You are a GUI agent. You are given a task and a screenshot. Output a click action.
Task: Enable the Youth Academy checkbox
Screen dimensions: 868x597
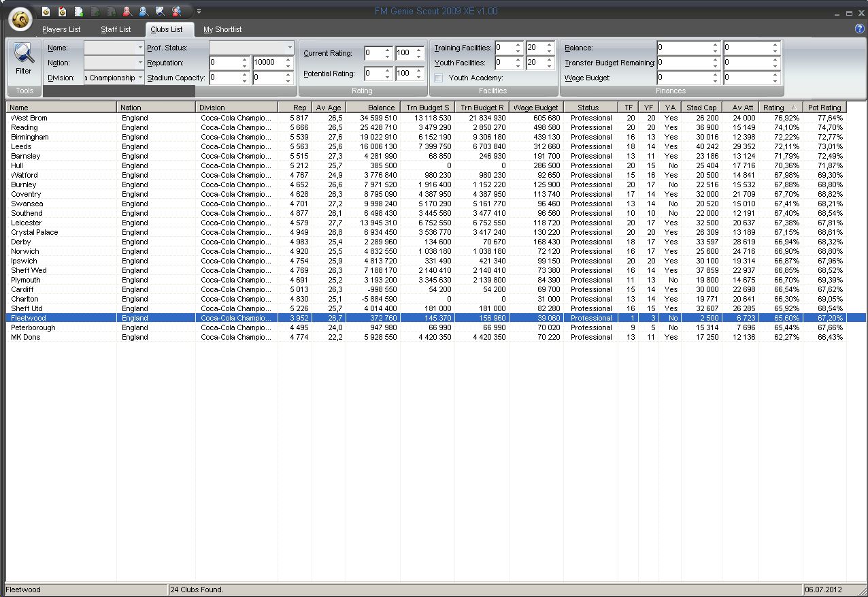439,78
